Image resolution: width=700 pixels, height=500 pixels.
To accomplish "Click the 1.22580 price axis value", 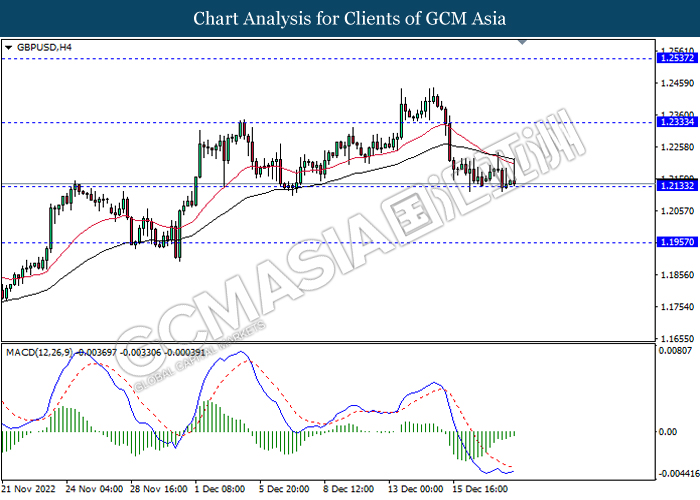I will (677, 147).
